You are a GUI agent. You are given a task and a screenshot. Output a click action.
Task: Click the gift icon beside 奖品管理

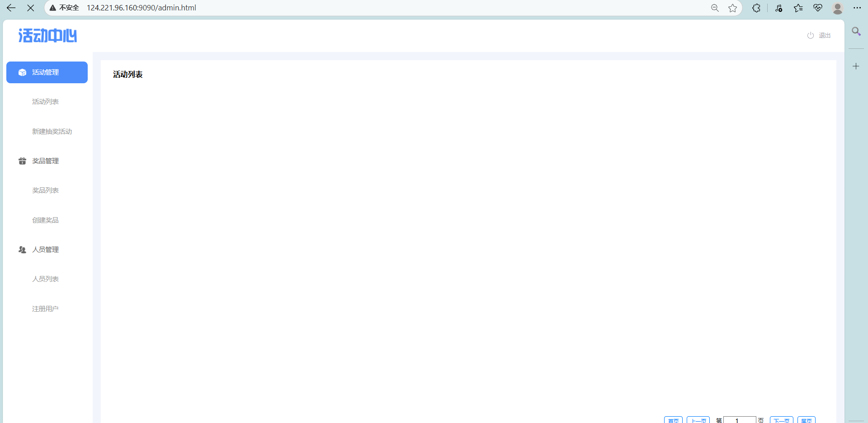pos(22,161)
